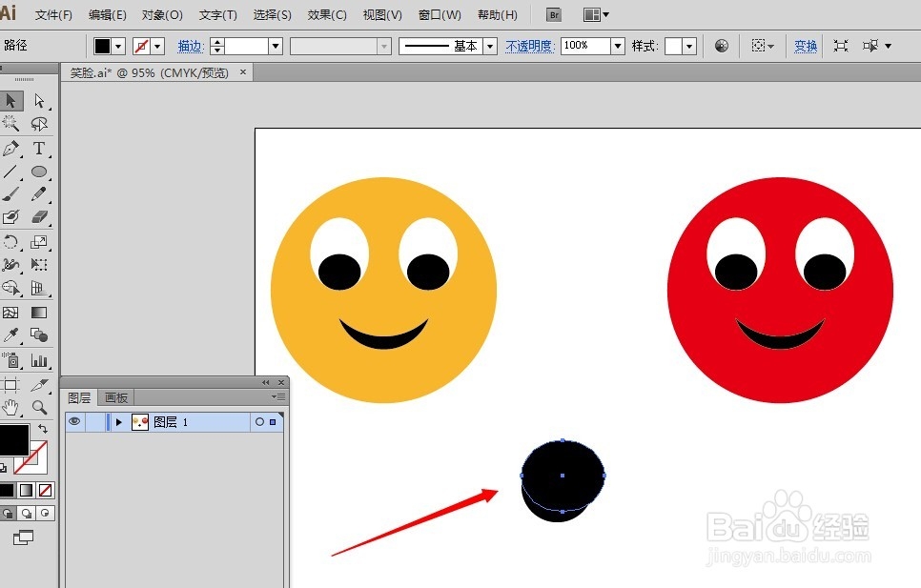Click the 描边 stroke link
Viewport: 921px width, 588px height.
click(191, 46)
